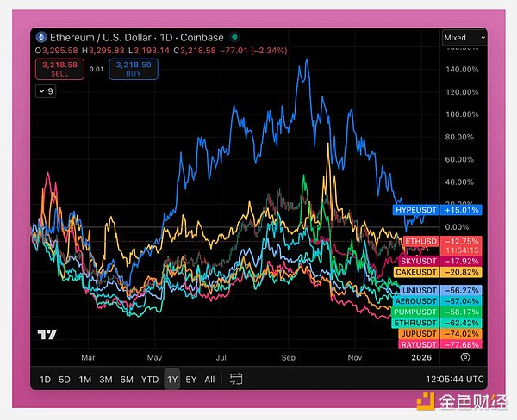Image resolution: width=517 pixels, height=420 pixels.
Task: Switch to 5D time range
Action: pos(65,380)
